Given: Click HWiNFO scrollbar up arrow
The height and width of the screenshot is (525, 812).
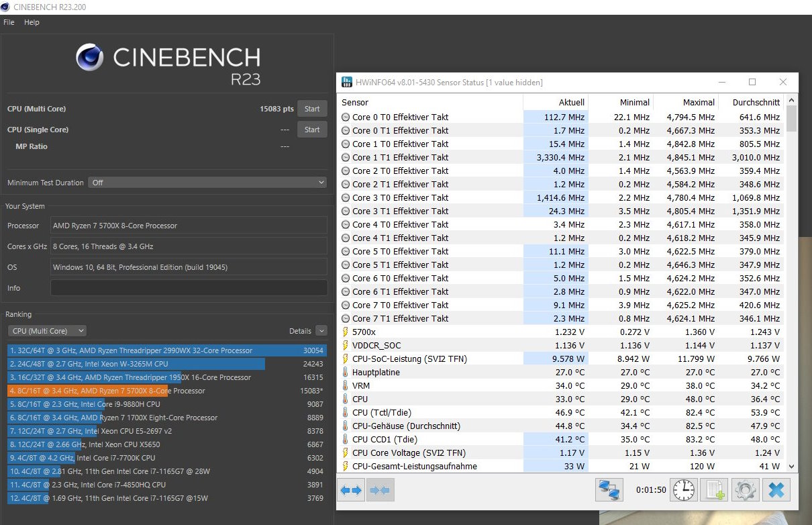Looking at the screenshot, I should pyautogui.click(x=792, y=100).
